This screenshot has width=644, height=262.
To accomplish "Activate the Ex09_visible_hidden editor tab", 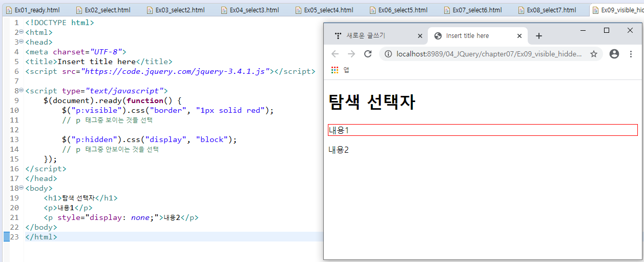I will [617, 10].
